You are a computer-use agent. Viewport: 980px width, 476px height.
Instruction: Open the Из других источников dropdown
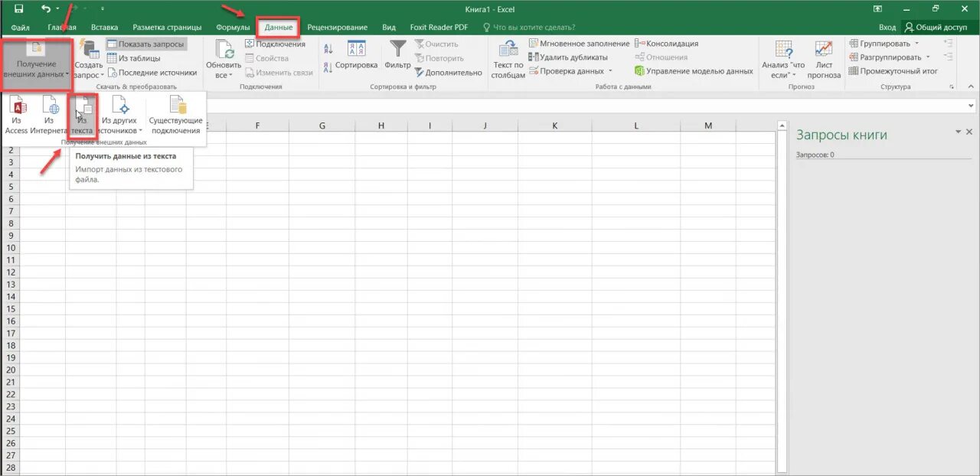click(x=121, y=116)
